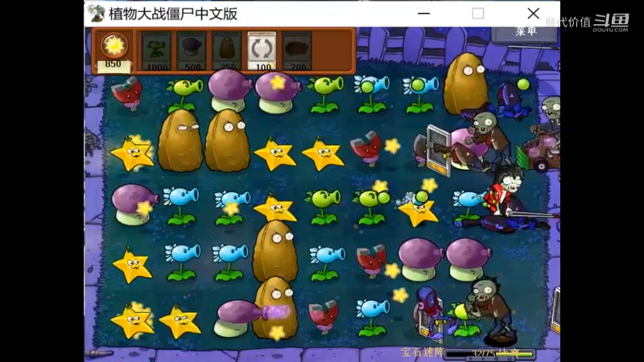Viewport: 644px width, 362px height.
Task: Open the 菜单 menu button
Action: 526,33
